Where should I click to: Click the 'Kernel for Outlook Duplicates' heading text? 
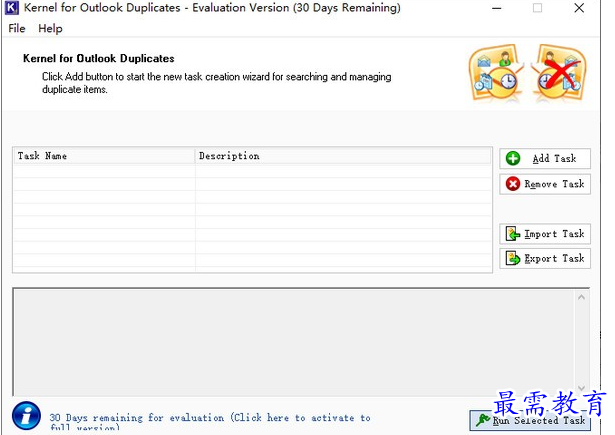point(99,58)
